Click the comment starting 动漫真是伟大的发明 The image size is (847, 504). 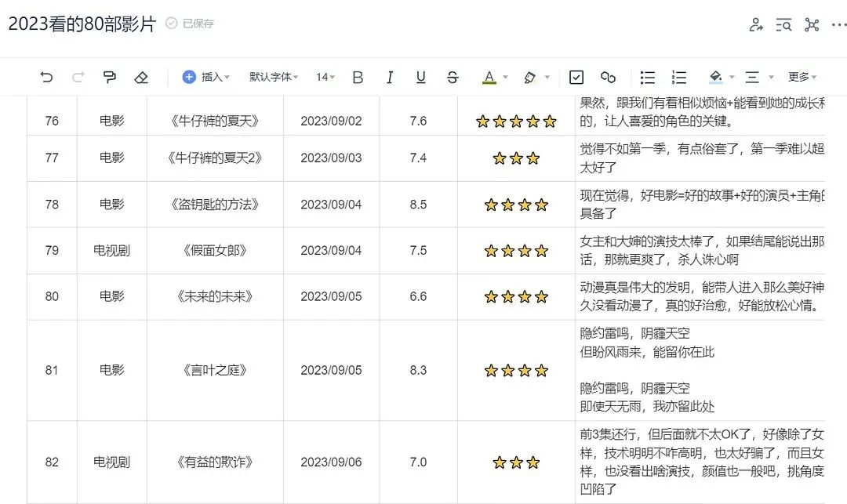click(x=702, y=296)
